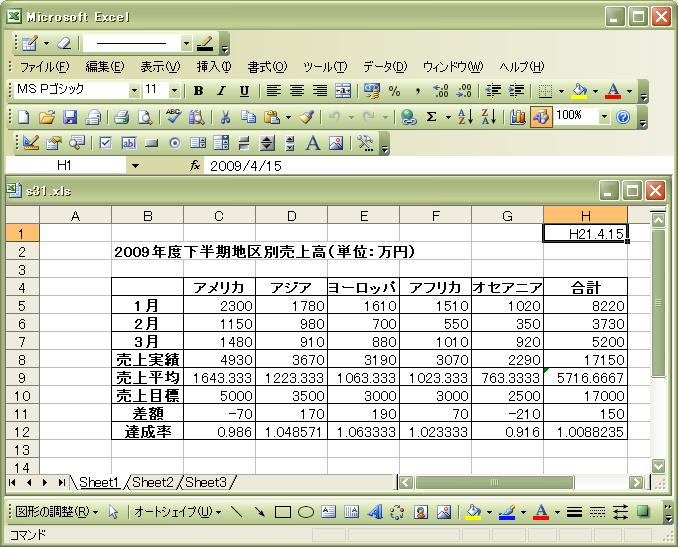The image size is (678, 547).
Task: Expand fill color dropdown arrow
Action: (595, 91)
